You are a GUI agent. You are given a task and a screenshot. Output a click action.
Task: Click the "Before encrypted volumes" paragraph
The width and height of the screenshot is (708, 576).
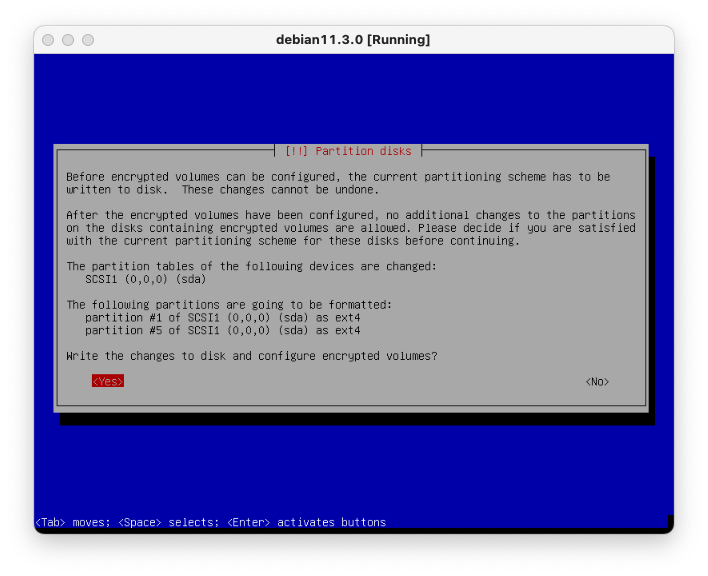pyautogui.click(x=337, y=177)
